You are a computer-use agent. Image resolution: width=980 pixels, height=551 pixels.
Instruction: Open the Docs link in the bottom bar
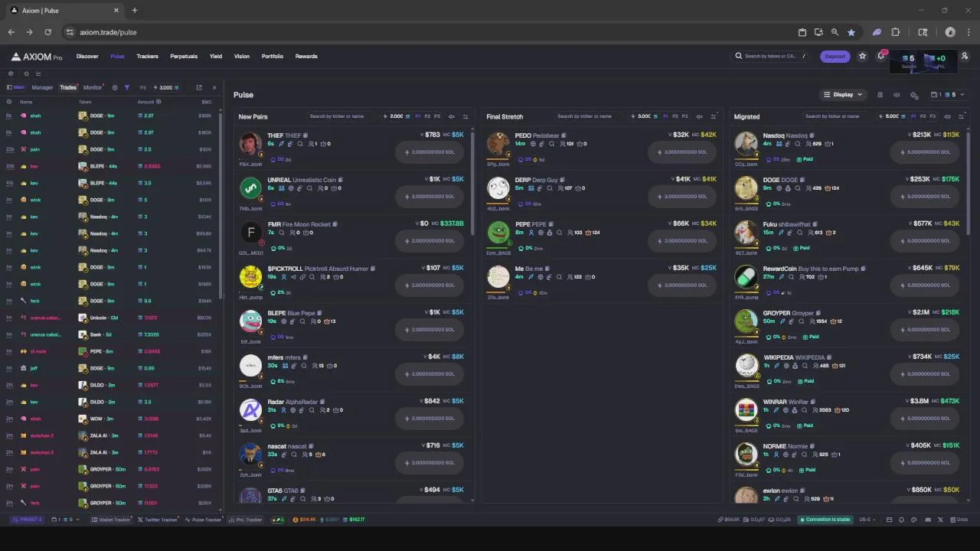click(x=960, y=520)
